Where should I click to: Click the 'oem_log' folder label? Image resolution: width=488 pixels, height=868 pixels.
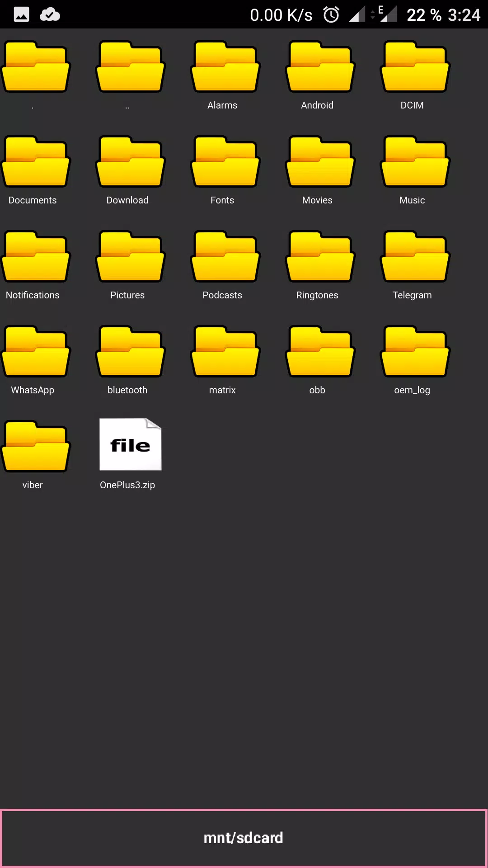coord(412,390)
